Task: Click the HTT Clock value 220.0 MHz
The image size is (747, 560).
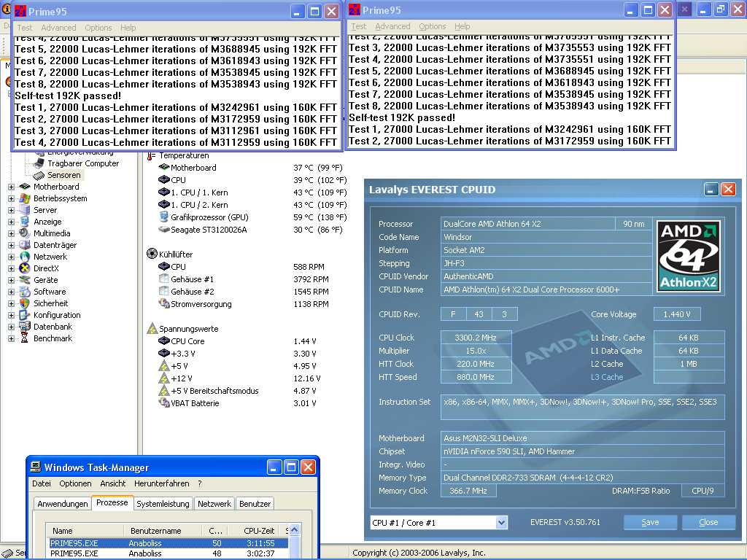Action: click(x=476, y=364)
